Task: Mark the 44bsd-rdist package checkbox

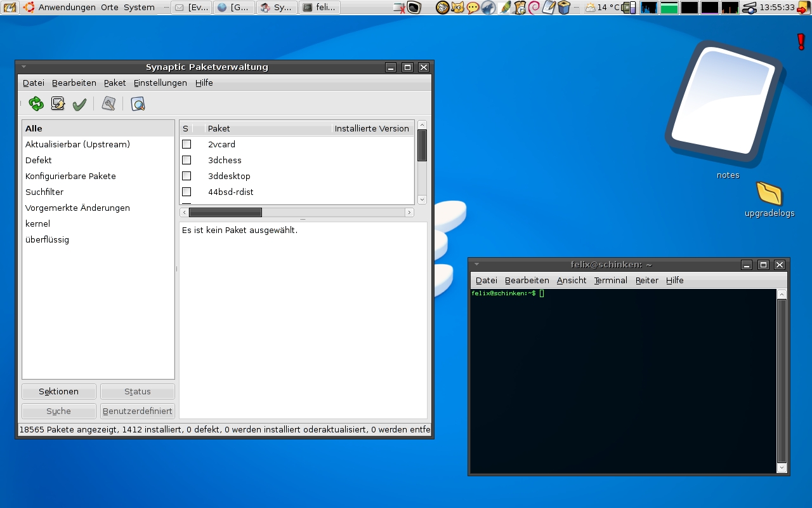Action: 187,192
